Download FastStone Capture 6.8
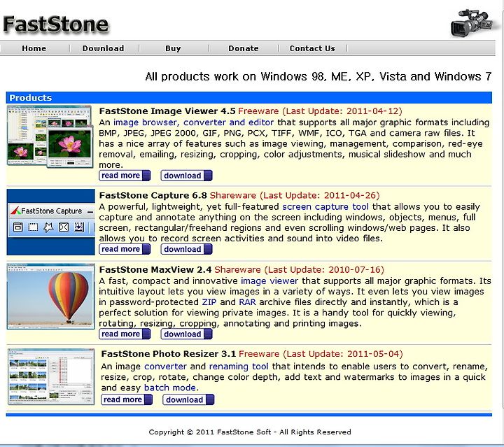 (186, 249)
